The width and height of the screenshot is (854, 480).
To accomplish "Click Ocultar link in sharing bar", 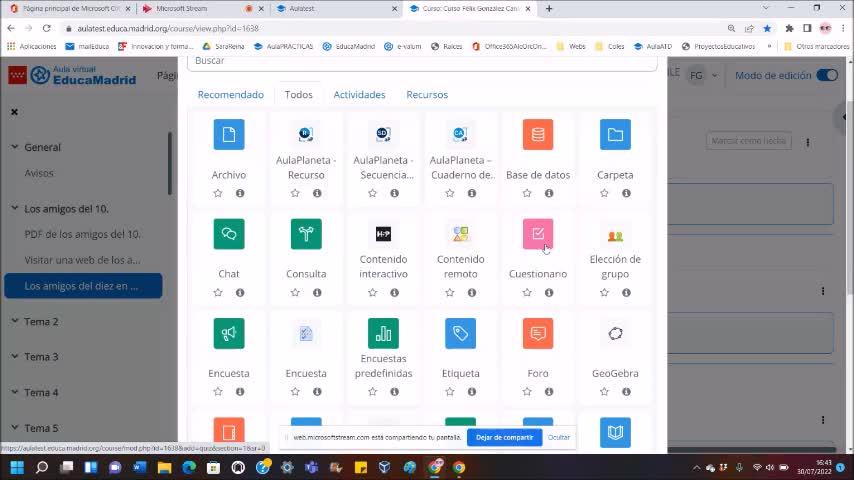I will 559,438.
